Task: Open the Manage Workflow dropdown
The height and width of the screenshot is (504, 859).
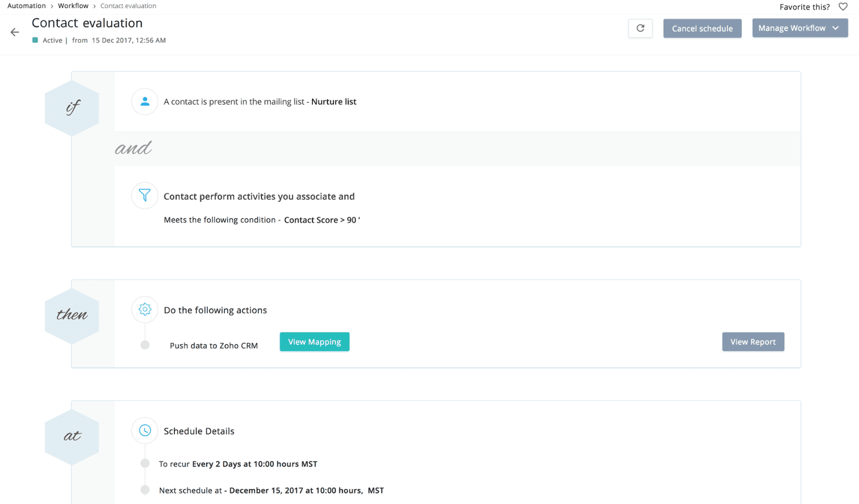Action: click(800, 28)
